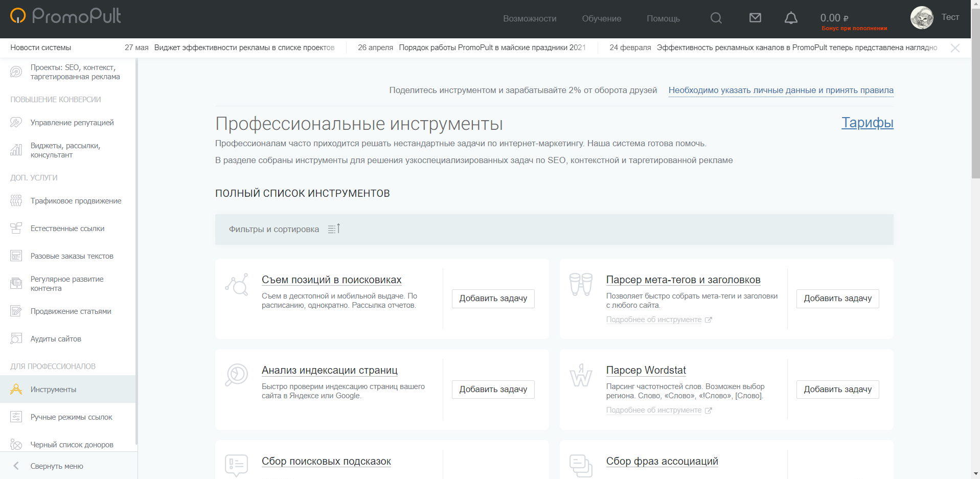Open the Возможности header menu
This screenshot has width=980, height=479.
530,18
